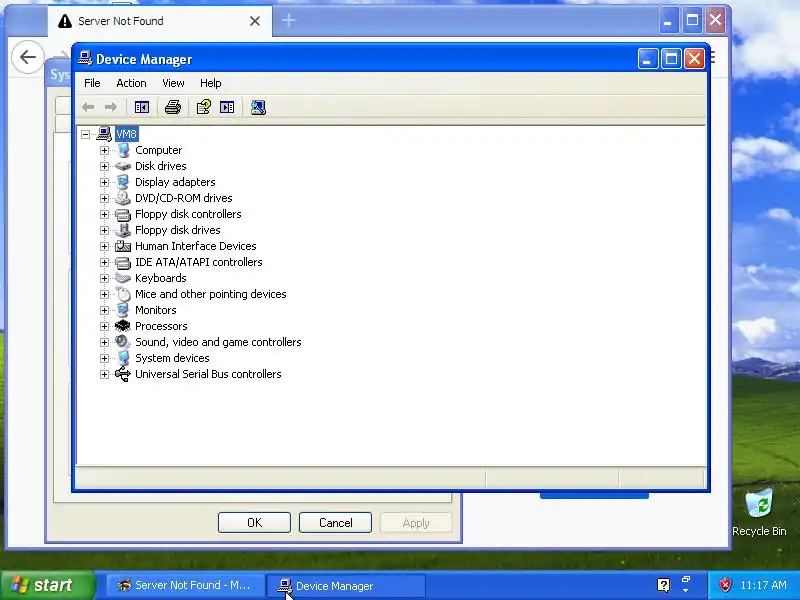Viewport: 800px width, 600px height.
Task: Open a new browser tab with plus button
Action: pyautogui.click(x=289, y=20)
